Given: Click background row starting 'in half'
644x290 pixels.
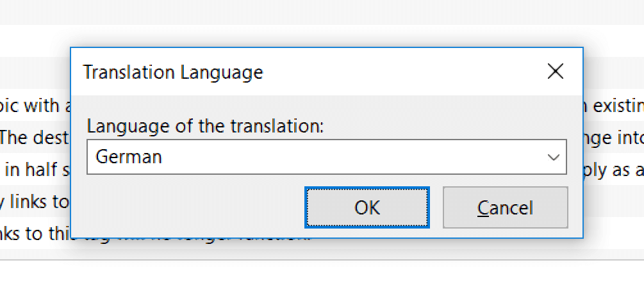Looking at the screenshot, I should pos(36,170).
